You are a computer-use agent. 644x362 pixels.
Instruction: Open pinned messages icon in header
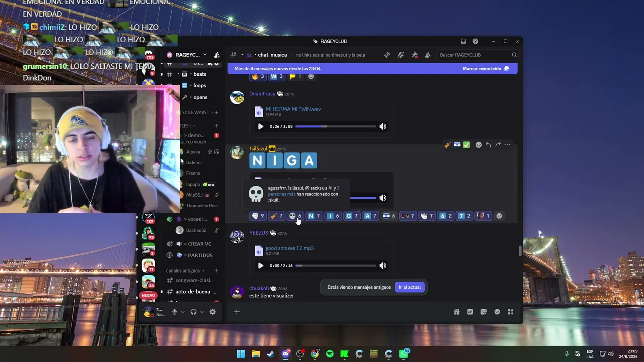[415, 55]
